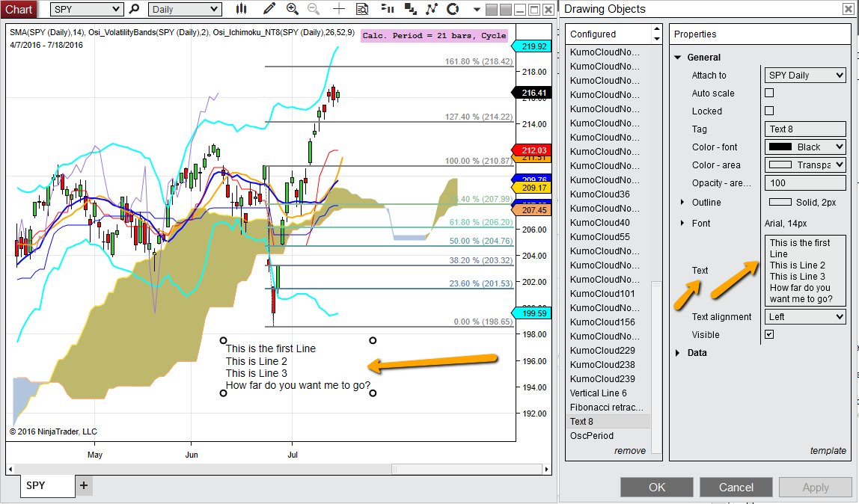Screen dimensions: 859x504
Task: Open the data box icon
Action: [362, 9]
